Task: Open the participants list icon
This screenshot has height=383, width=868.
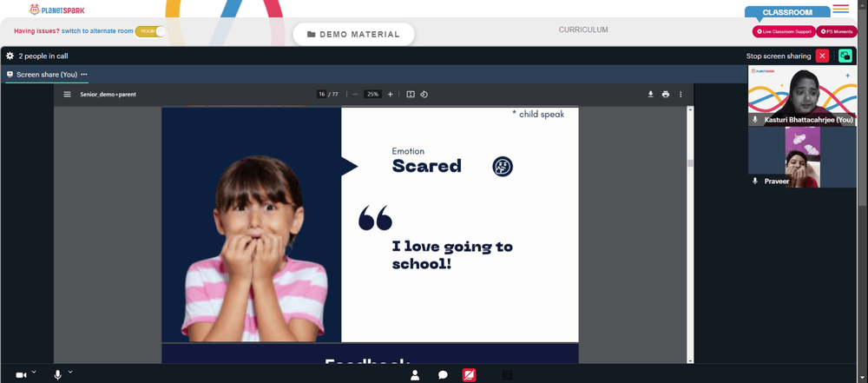Action: [415, 375]
